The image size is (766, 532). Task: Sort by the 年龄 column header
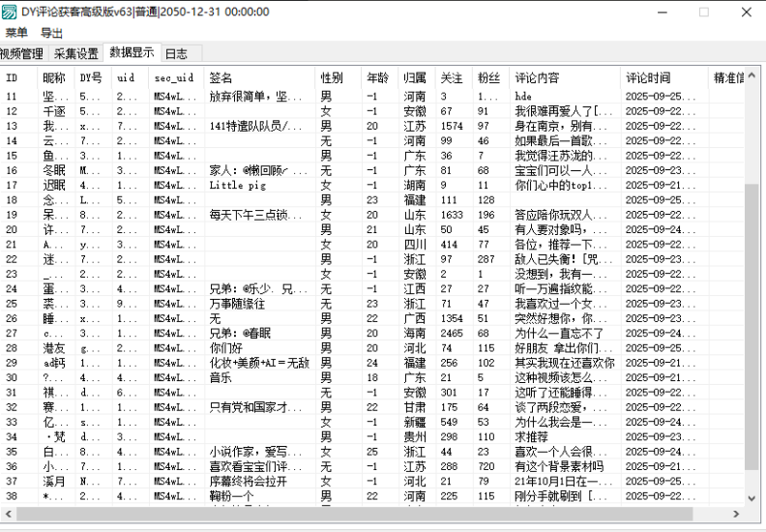pyautogui.click(x=378, y=77)
